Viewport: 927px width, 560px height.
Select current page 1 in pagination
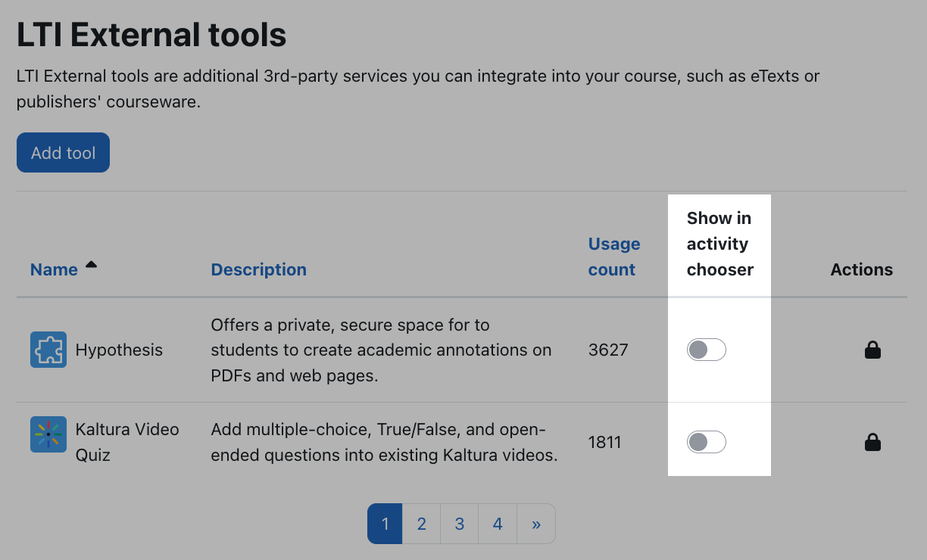(385, 524)
